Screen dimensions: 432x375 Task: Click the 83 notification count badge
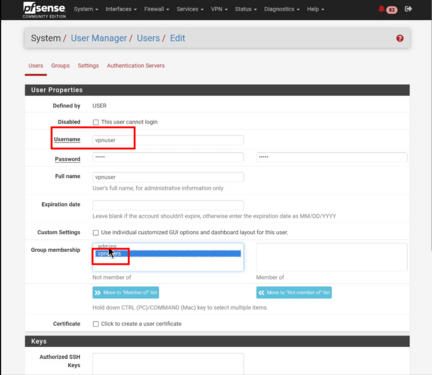(392, 10)
